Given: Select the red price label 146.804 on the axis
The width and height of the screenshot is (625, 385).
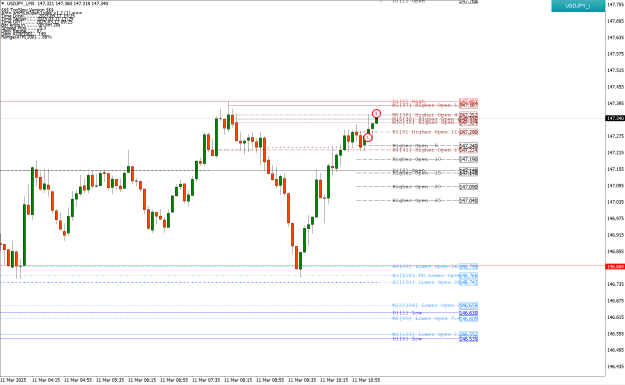Looking at the screenshot, I should [x=615, y=266].
